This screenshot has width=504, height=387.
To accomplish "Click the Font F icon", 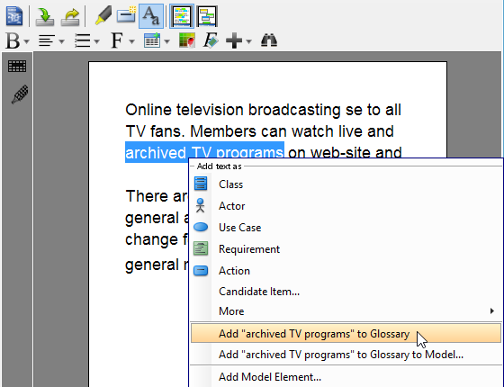I will coord(117,41).
